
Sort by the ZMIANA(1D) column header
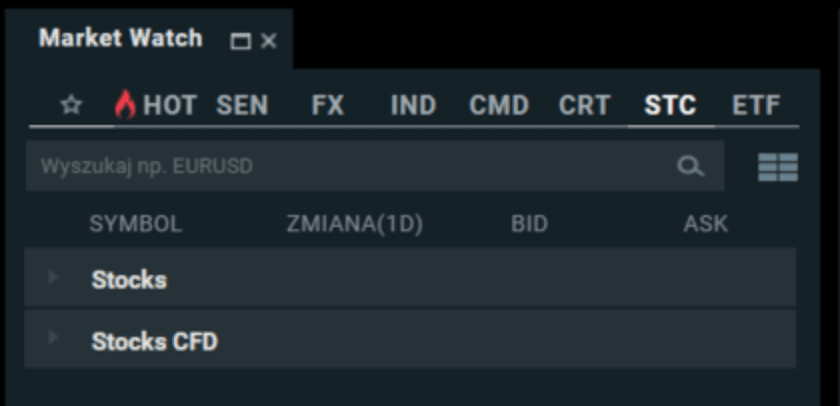(355, 225)
